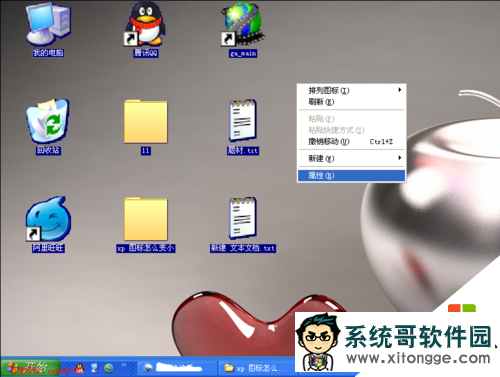500x377 pixels.
Task: Expand the quick launch overflow chevron
Action: click(124, 365)
